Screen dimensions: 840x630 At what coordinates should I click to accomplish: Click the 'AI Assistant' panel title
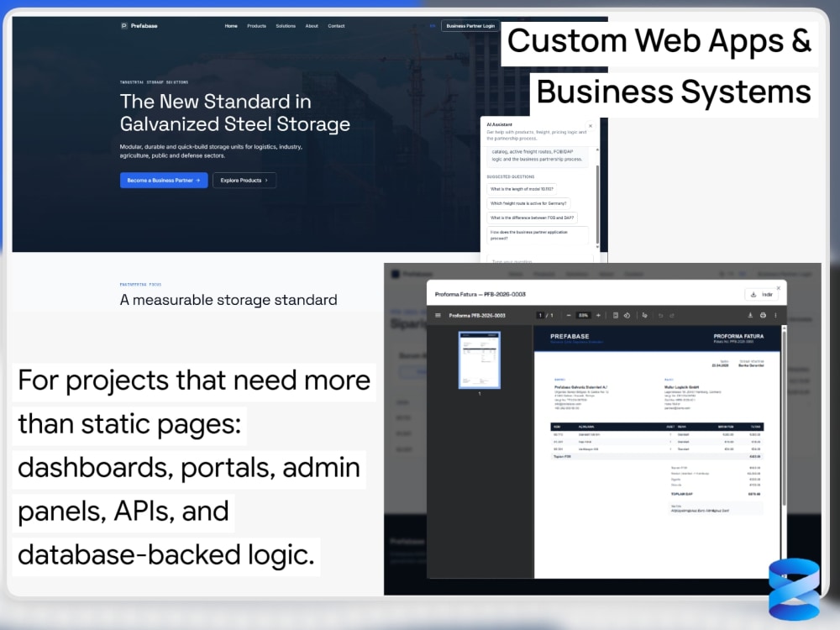[x=499, y=124]
